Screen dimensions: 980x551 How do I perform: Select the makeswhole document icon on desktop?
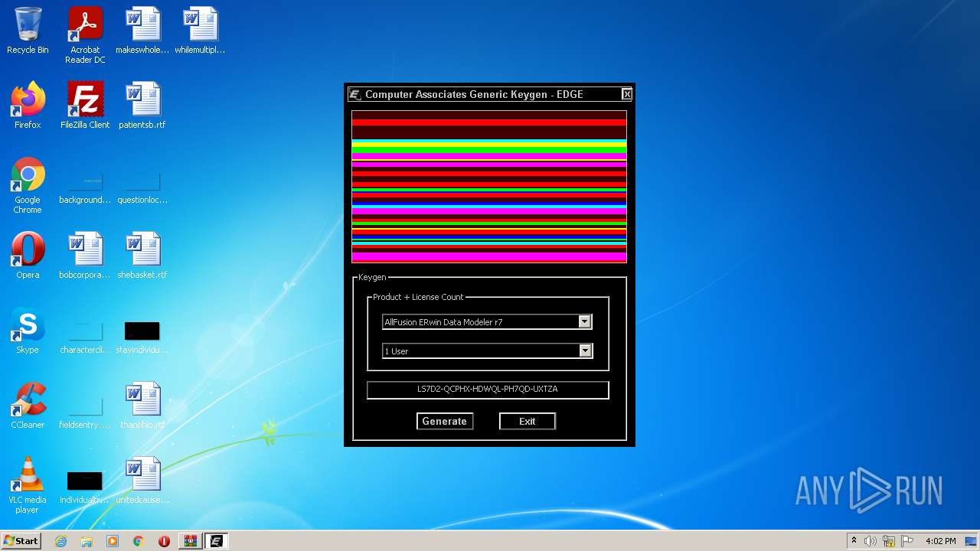tap(142, 31)
